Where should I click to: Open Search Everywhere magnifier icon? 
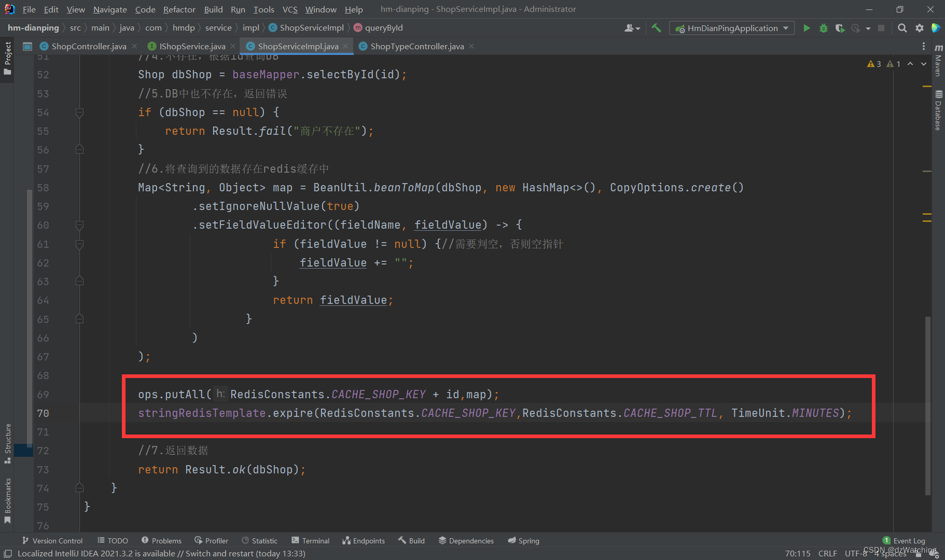[x=902, y=28]
